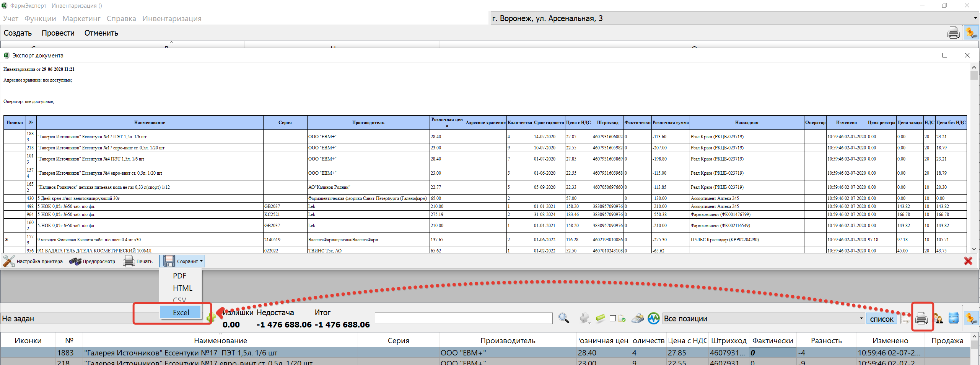Viewport: 980px width, 365px height.
Task: Click the blue archive drawer icon
Action: coord(954,318)
